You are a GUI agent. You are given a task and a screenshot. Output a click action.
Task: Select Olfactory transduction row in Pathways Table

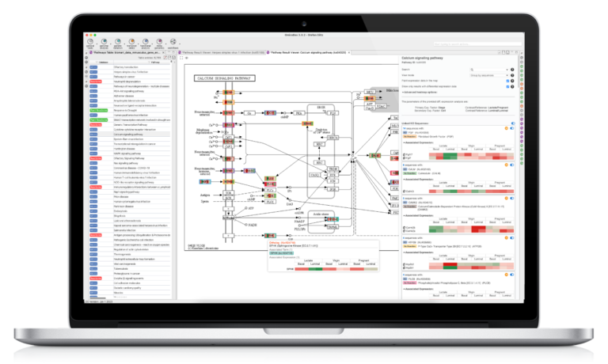[128, 67]
